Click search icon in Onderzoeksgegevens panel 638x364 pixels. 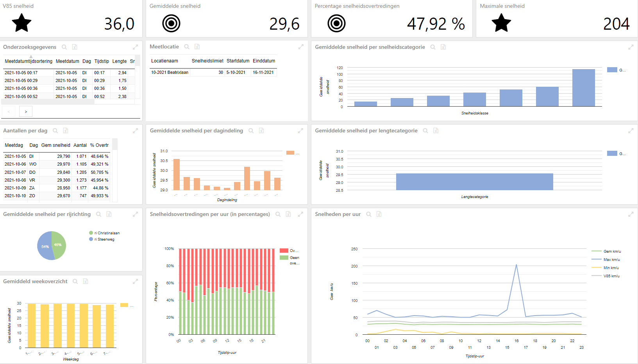(64, 47)
